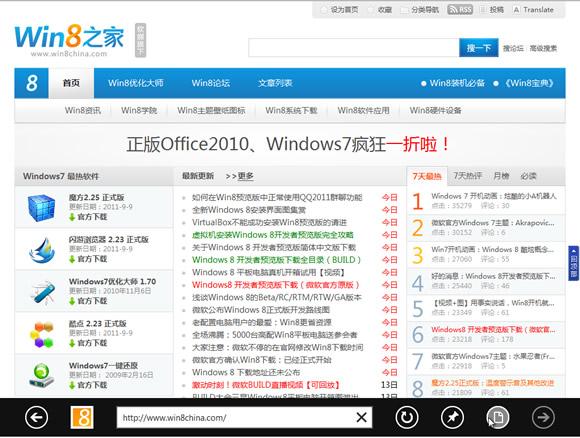Open the Win8论坛 menu item
Screen dimensions: 580x438
coord(211,83)
